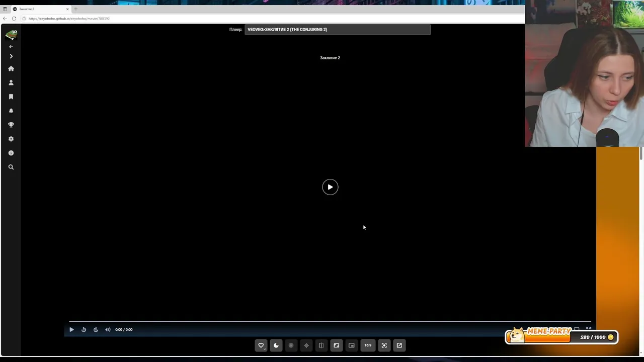Open the info icon in the sidebar

tap(11, 153)
